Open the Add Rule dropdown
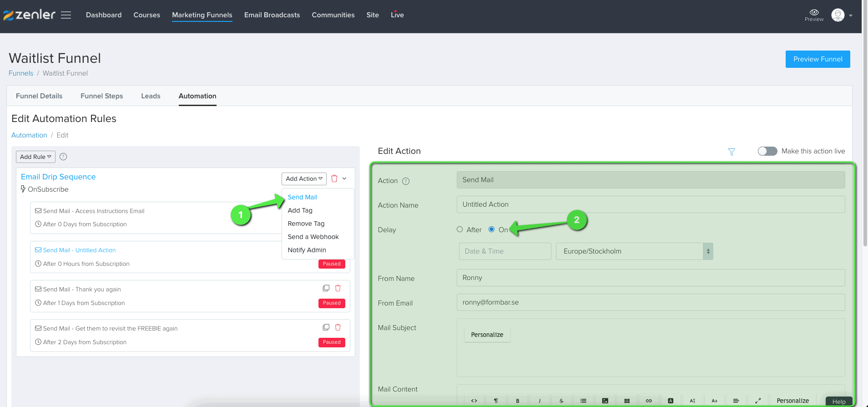 (x=35, y=157)
